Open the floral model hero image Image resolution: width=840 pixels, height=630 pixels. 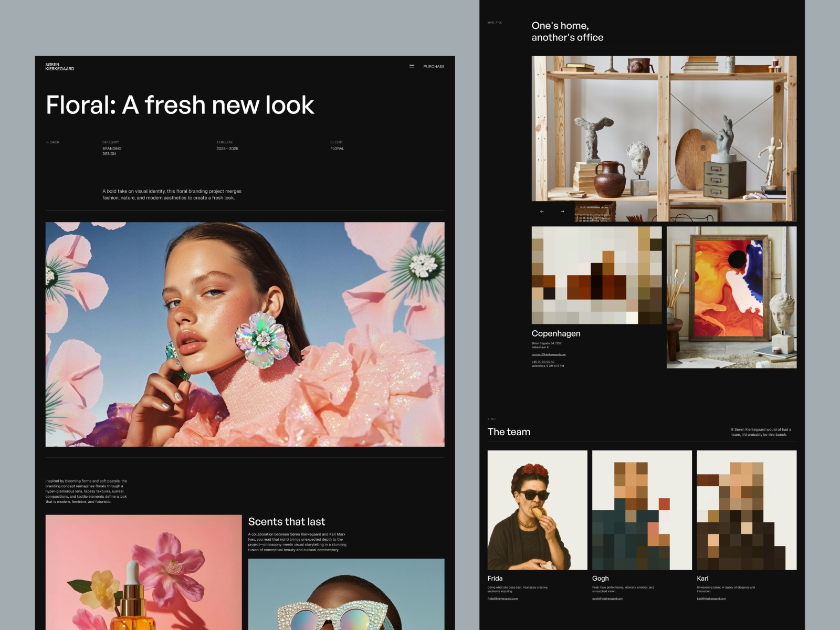point(245,334)
